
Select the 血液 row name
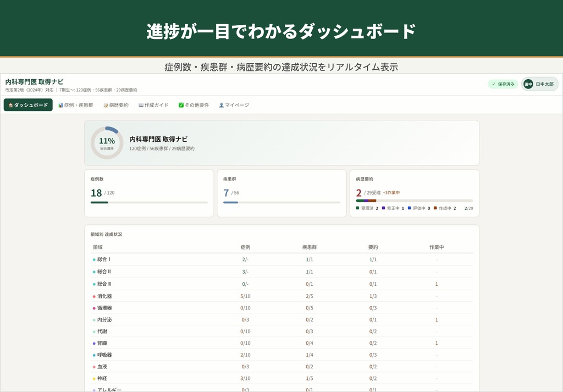pyautogui.click(x=102, y=367)
